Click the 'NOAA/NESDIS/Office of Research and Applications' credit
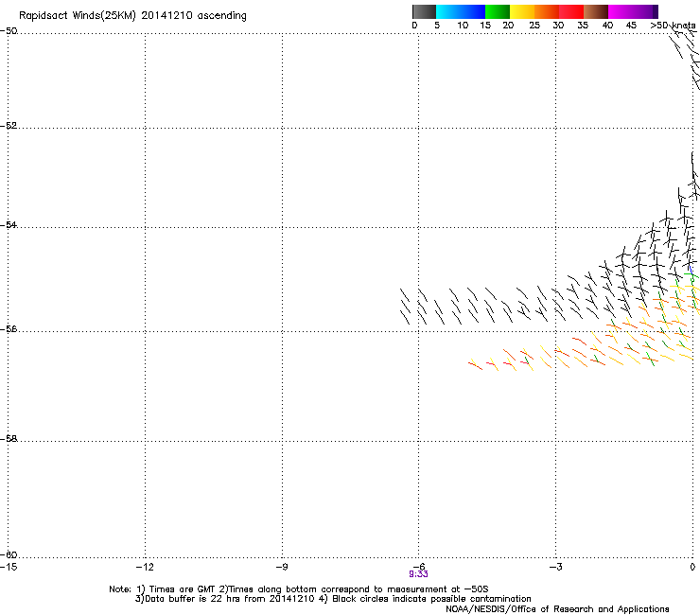700x615 pixels. click(x=557, y=608)
